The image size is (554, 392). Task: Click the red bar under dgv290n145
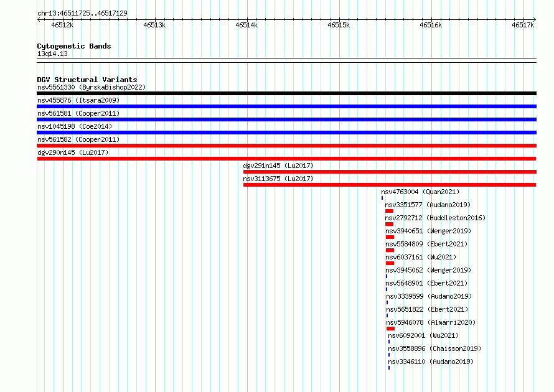286,159
